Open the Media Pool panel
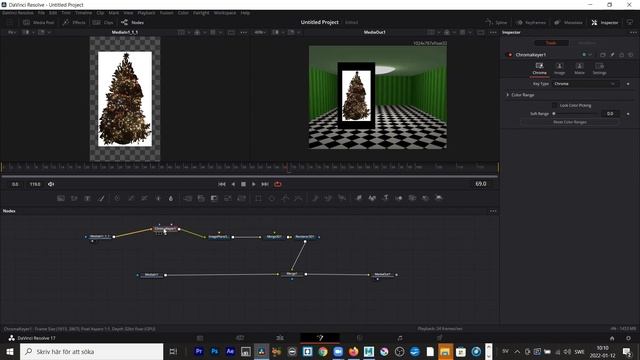The width and height of the screenshot is (640, 360). pyautogui.click(x=39, y=22)
